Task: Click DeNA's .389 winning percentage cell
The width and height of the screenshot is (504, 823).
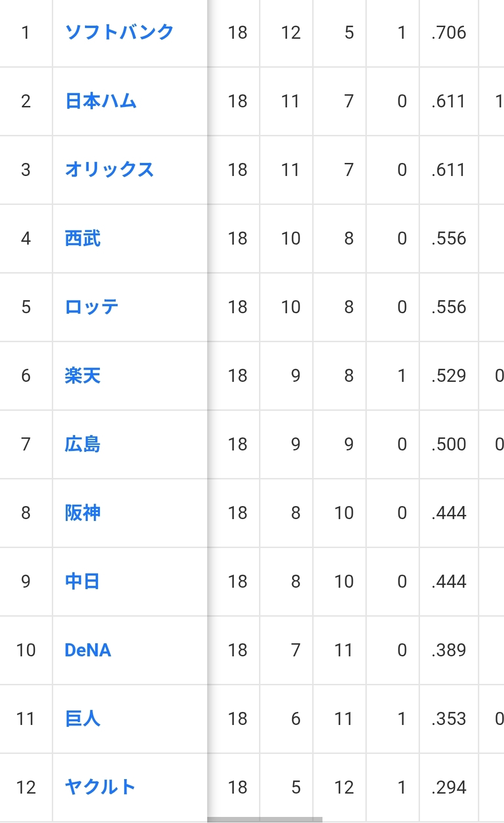Action: pyautogui.click(x=448, y=650)
